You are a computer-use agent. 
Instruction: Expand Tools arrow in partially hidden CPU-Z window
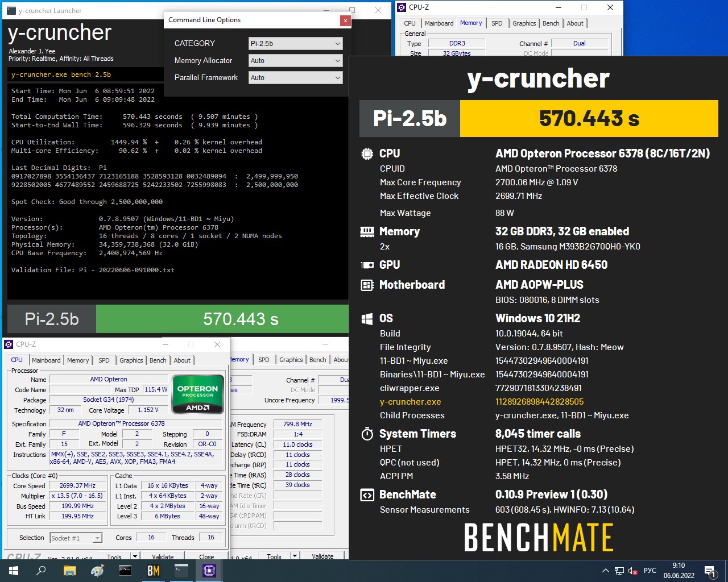pyautogui.click(x=295, y=556)
